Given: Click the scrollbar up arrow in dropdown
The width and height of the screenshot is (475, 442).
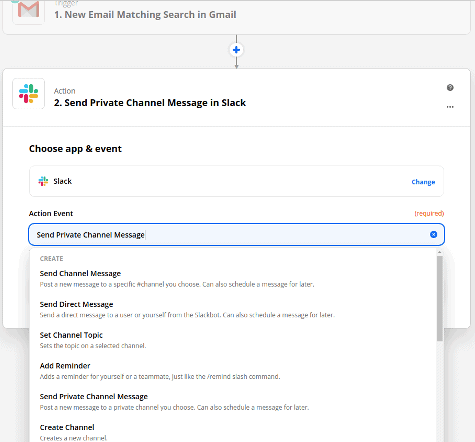Looking at the screenshot, I should [440, 252].
